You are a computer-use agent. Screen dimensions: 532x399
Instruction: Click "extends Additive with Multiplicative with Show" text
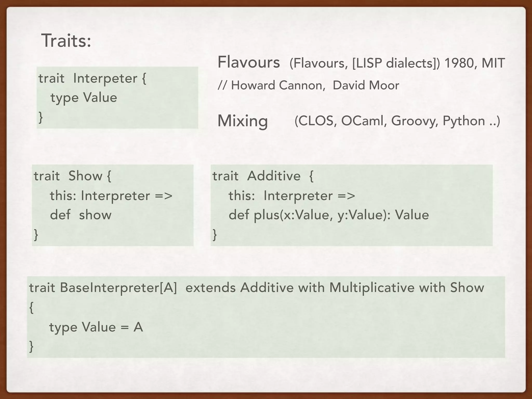tap(335, 288)
